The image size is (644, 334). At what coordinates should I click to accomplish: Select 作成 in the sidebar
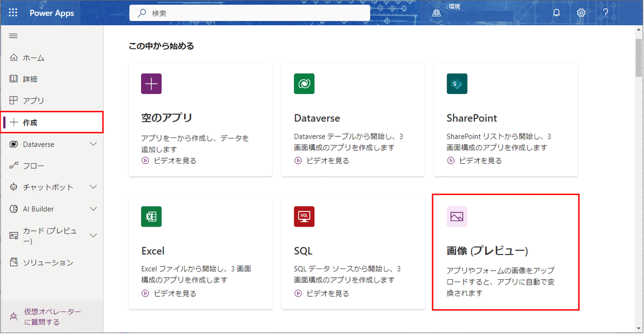[x=52, y=122]
